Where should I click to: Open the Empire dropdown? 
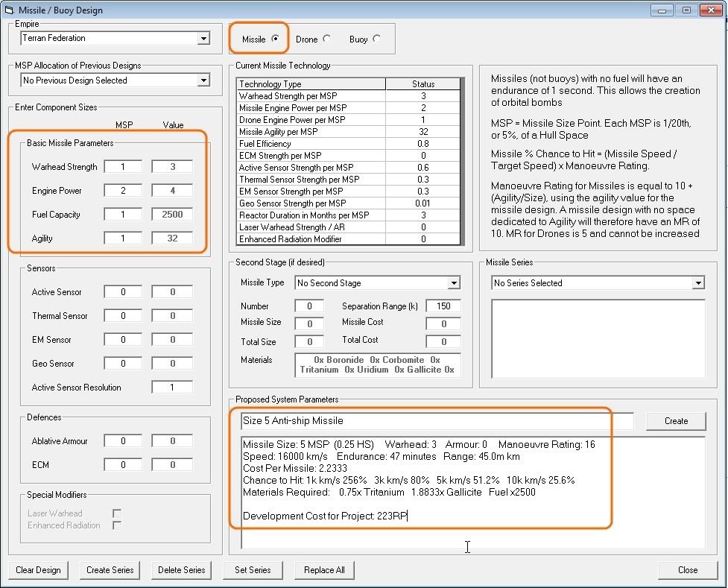pos(203,39)
